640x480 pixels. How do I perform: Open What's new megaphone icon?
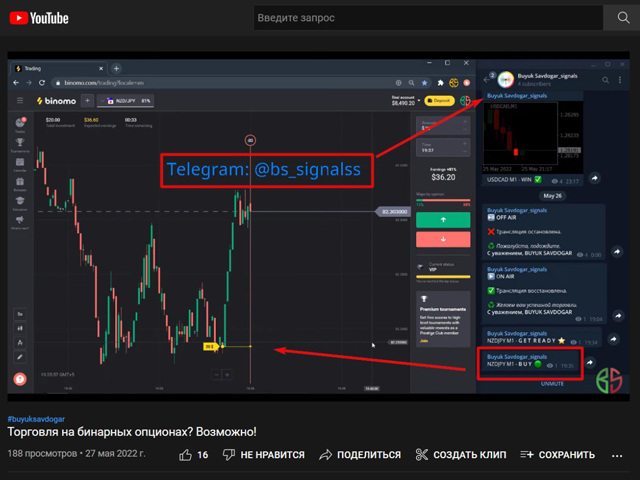point(20,222)
